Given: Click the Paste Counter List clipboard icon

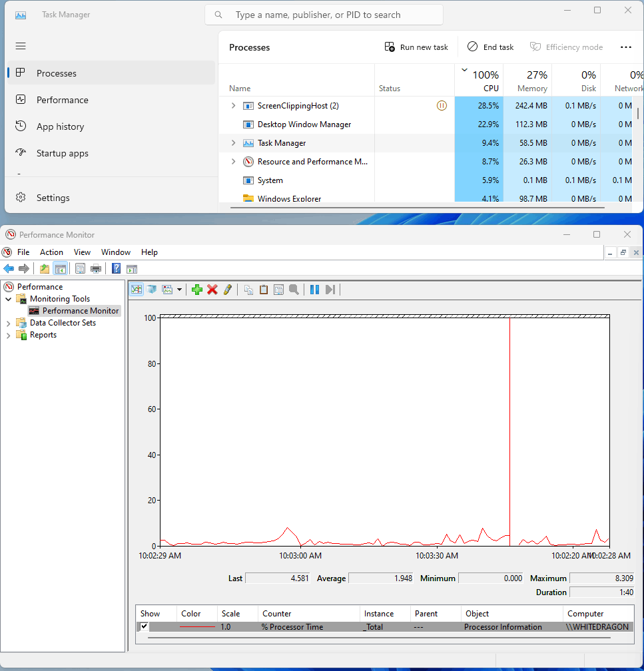Looking at the screenshot, I should 264,290.
